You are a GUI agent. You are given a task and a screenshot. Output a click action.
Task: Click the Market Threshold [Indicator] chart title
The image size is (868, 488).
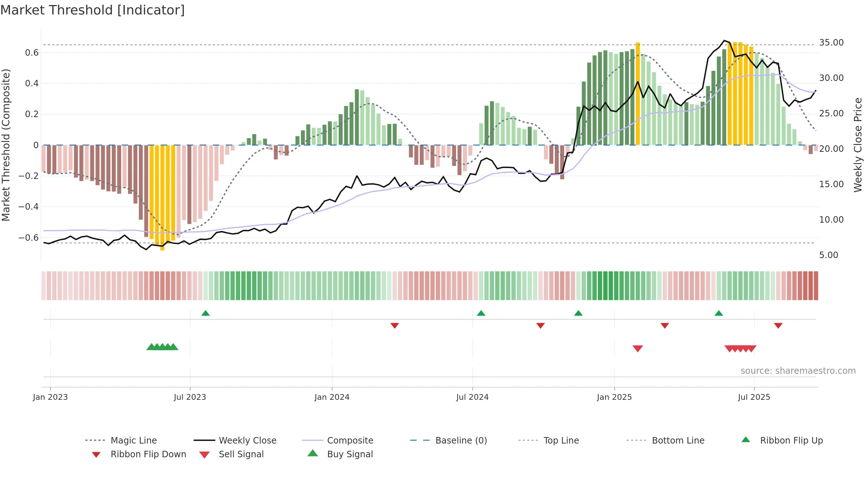(x=93, y=10)
